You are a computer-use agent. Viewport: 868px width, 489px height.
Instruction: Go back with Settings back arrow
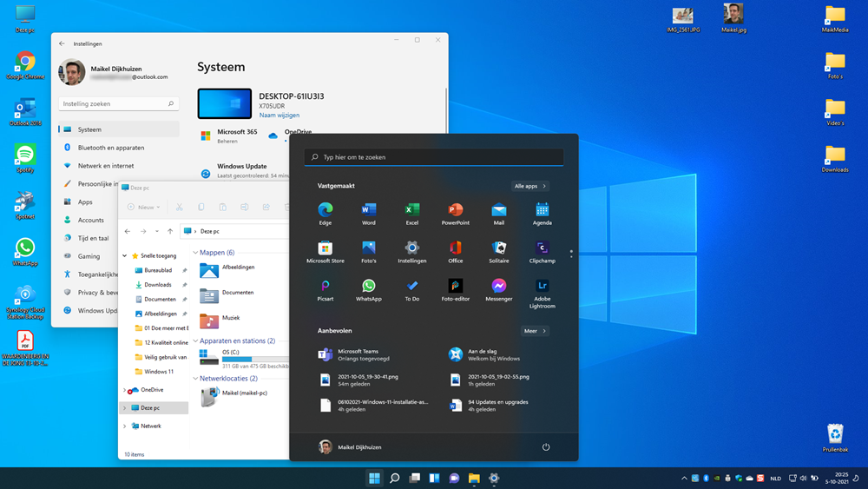click(62, 43)
